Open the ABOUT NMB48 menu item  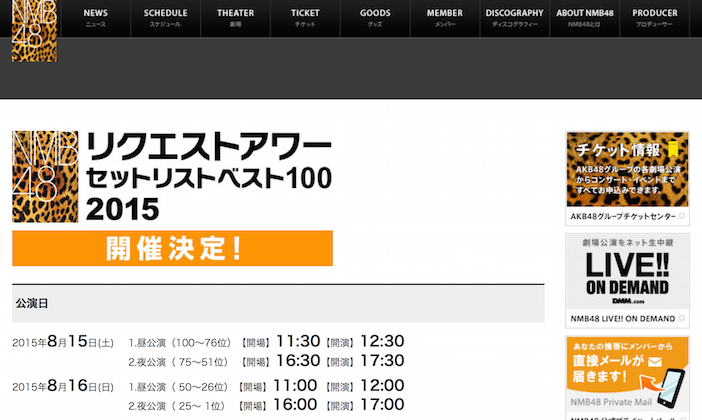point(585,18)
